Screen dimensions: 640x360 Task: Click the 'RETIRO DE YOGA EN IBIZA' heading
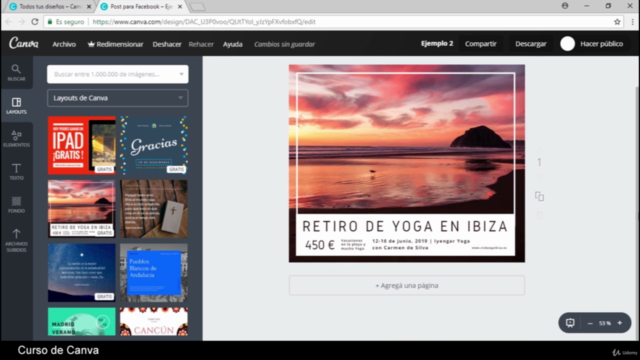point(405,226)
